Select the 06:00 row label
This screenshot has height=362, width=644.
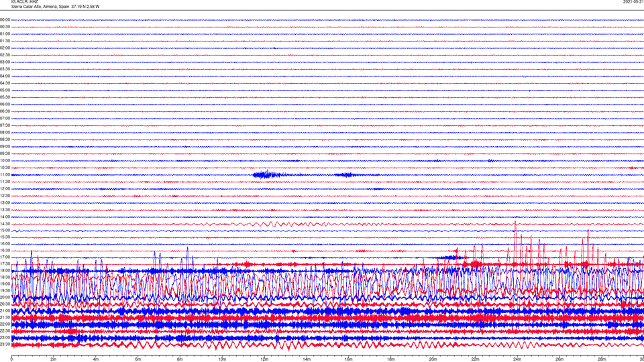(5, 105)
